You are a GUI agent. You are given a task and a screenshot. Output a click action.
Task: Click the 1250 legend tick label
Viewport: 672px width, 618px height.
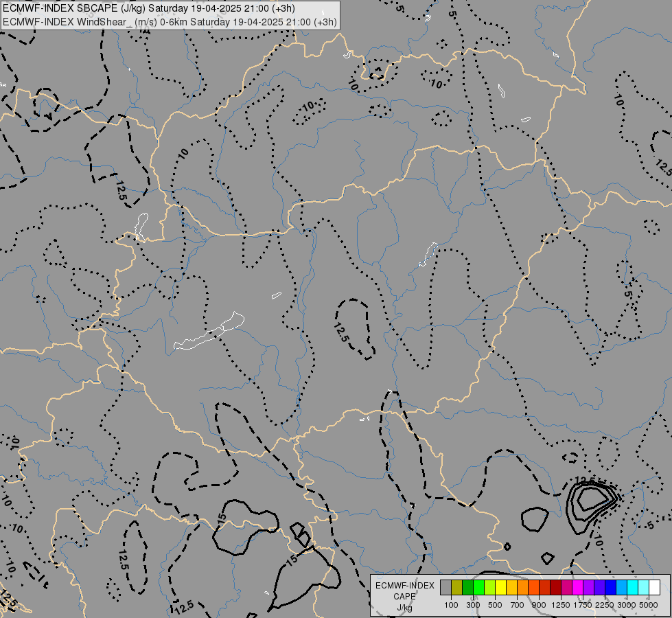click(561, 605)
